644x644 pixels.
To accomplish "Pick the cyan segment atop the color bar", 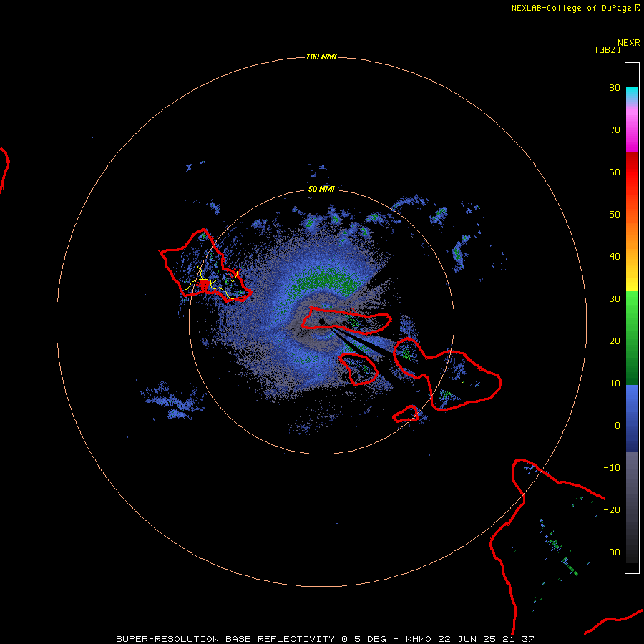I will [x=632, y=94].
